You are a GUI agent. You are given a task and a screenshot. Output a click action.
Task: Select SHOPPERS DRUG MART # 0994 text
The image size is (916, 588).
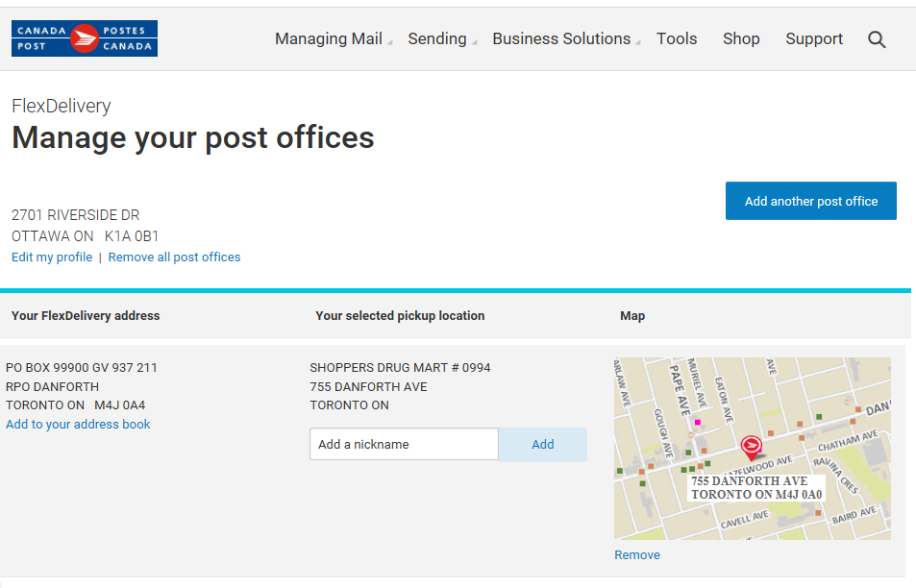pos(400,367)
